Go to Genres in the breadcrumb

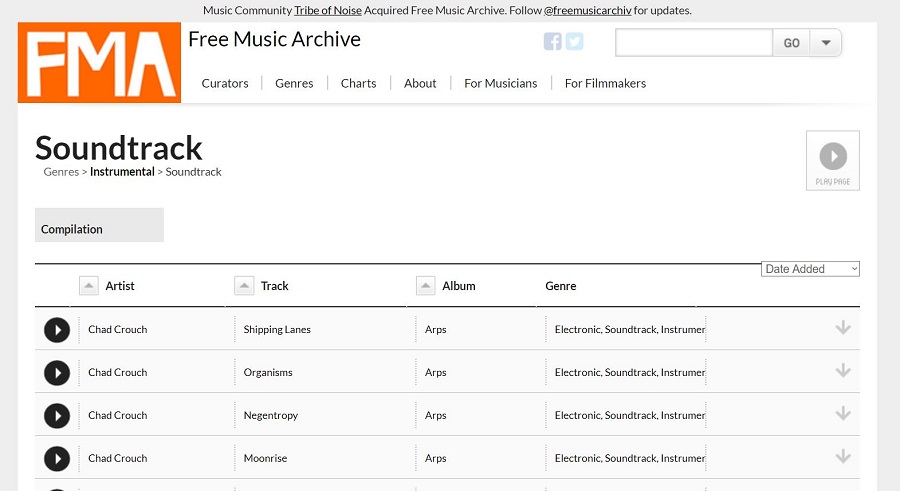[x=61, y=172]
